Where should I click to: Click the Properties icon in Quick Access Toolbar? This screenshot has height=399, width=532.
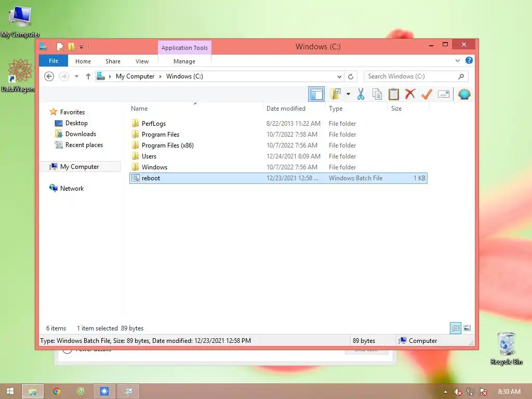pos(60,46)
